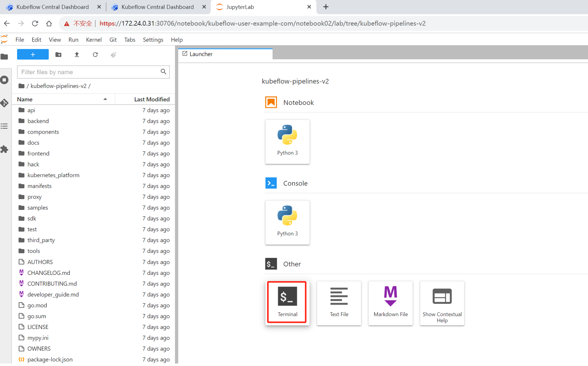Select the Launcher tab

click(x=225, y=54)
